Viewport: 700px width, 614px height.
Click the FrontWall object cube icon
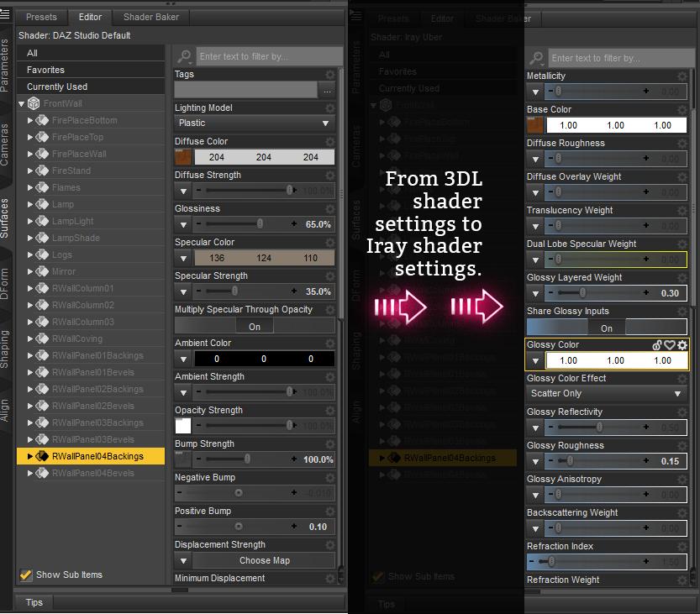(34, 103)
